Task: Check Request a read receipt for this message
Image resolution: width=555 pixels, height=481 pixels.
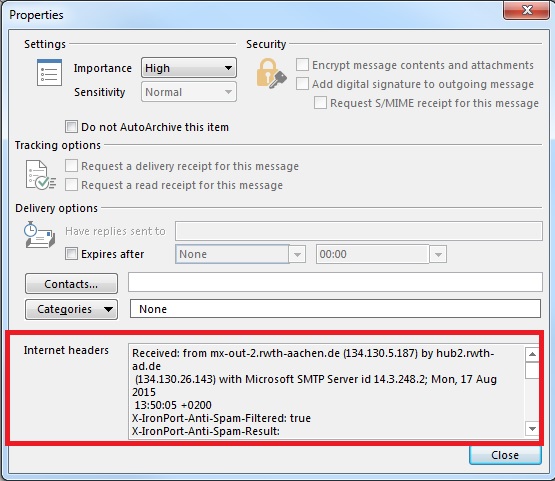Action: pos(71,185)
